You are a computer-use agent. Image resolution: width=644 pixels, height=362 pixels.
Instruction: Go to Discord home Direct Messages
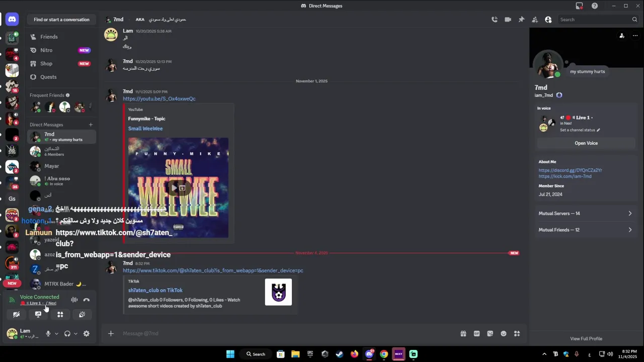click(12, 20)
